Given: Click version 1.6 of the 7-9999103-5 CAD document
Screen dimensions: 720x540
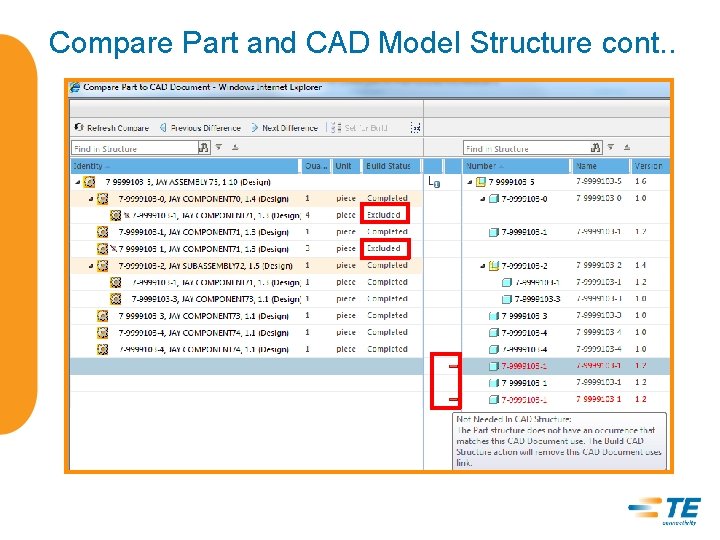Looking at the screenshot, I should click(x=641, y=181).
